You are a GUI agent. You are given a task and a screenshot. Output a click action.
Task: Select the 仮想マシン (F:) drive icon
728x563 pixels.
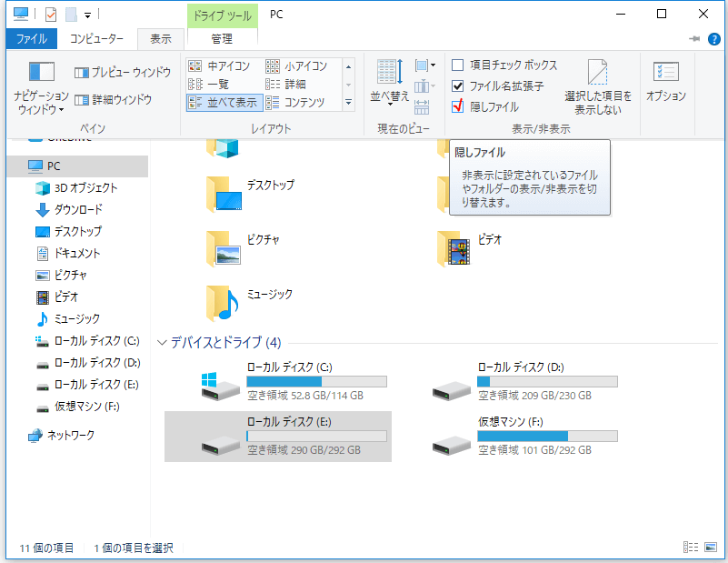tap(452, 445)
